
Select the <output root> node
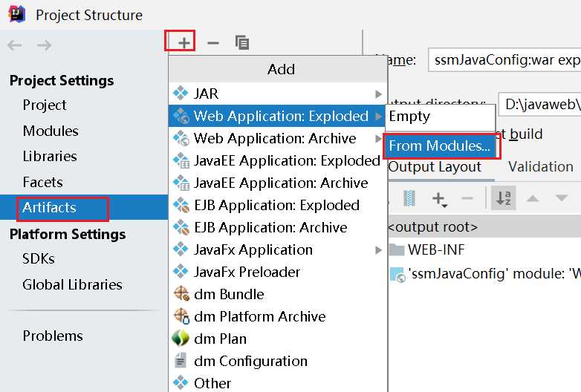pos(484,226)
